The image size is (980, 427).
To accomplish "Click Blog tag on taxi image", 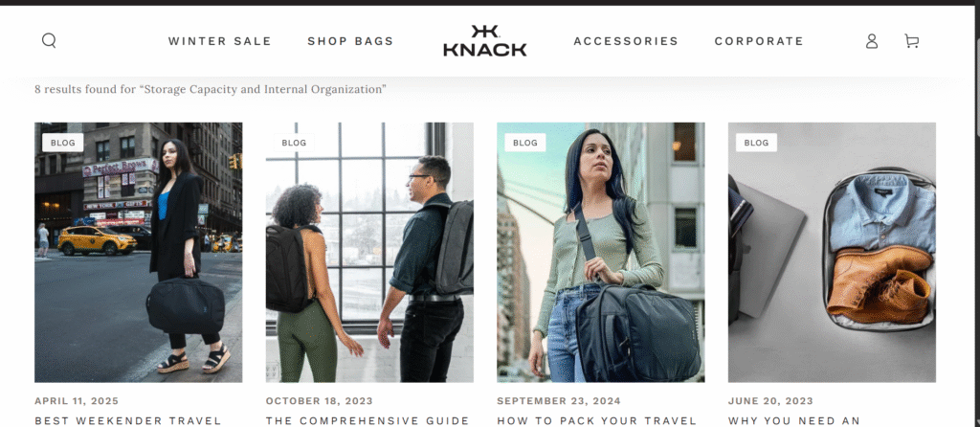I will [x=62, y=143].
